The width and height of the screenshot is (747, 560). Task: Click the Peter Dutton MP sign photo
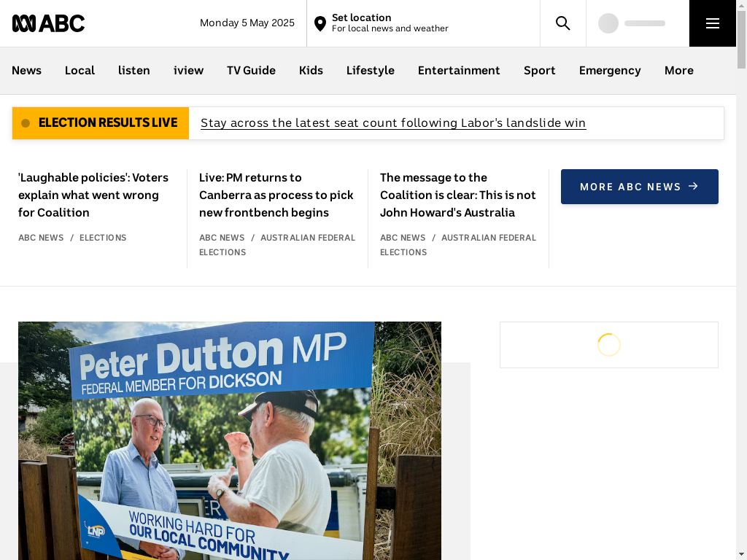[x=230, y=440]
